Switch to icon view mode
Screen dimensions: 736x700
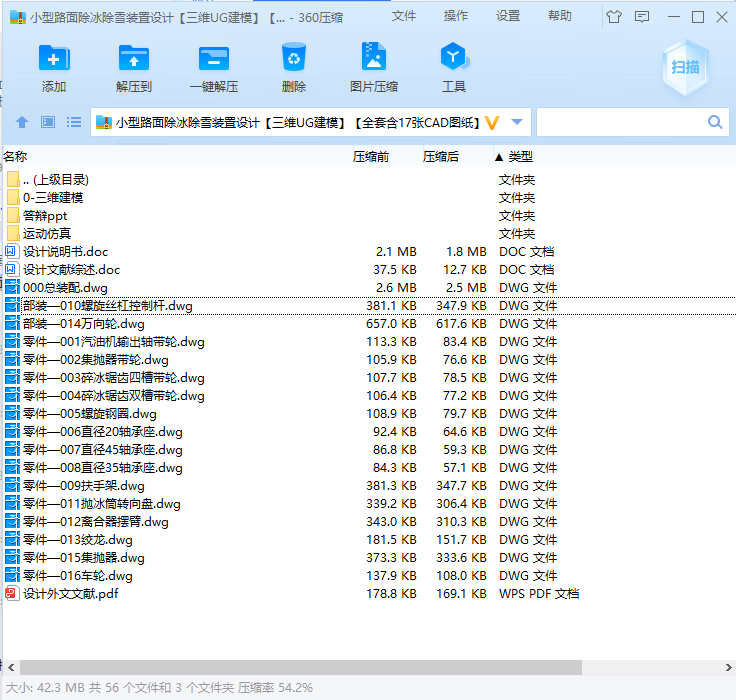[48, 123]
